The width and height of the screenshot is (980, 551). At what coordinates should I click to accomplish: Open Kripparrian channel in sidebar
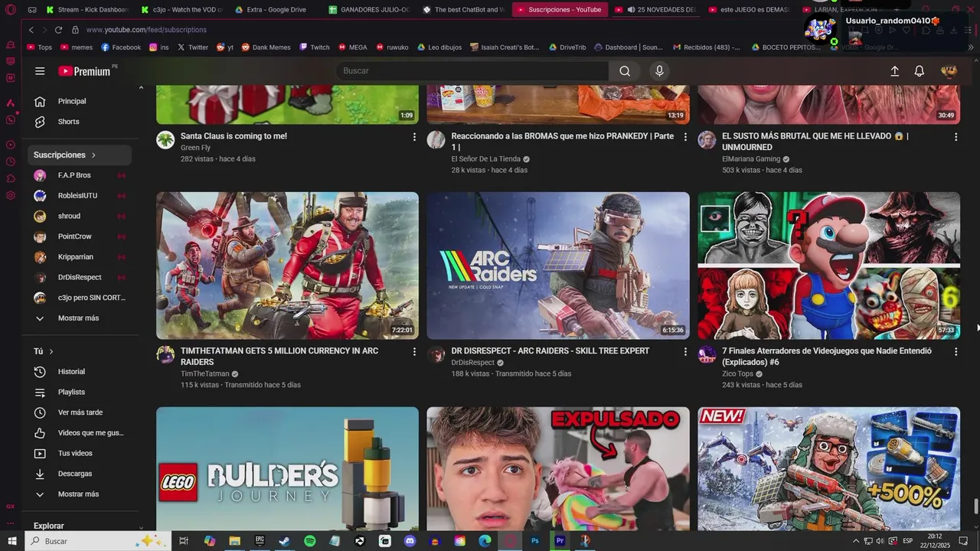pos(80,257)
